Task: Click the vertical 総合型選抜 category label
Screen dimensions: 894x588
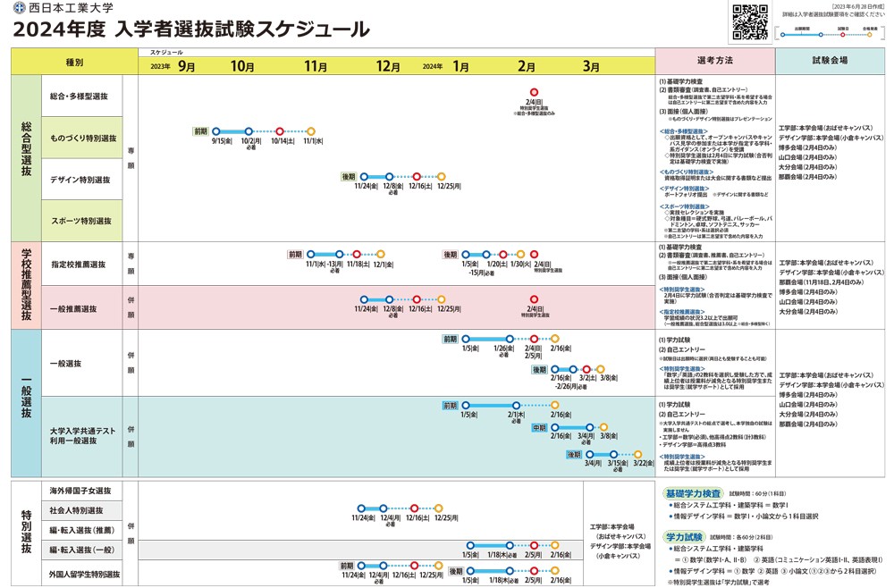Action: [26, 148]
